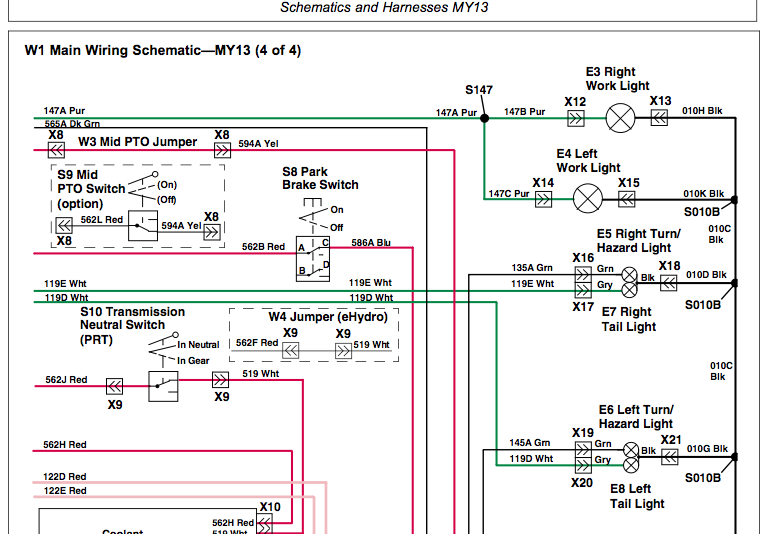The height and width of the screenshot is (534, 773).
Task: Click the X9 connector after 562F Red
Action: click(291, 351)
